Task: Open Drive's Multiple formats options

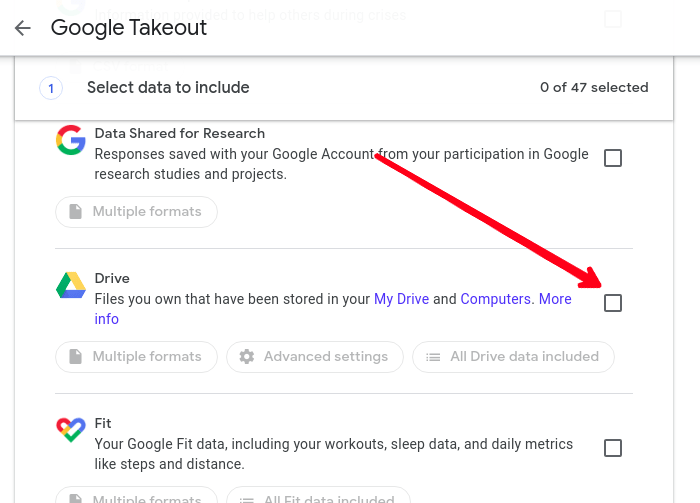Action: click(136, 357)
